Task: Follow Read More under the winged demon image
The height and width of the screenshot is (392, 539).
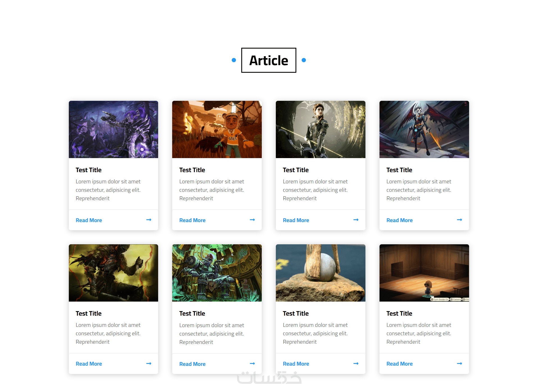Action: pos(399,220)
